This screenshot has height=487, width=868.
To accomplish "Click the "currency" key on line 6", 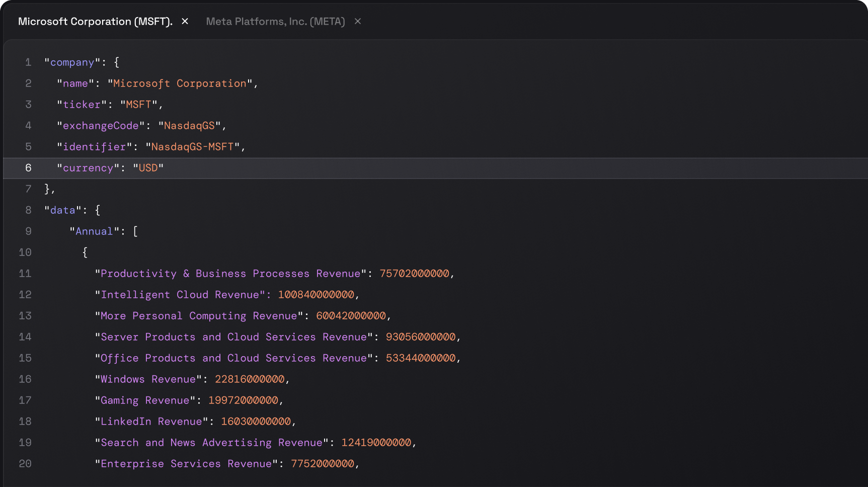I will [x=88, y=168].
